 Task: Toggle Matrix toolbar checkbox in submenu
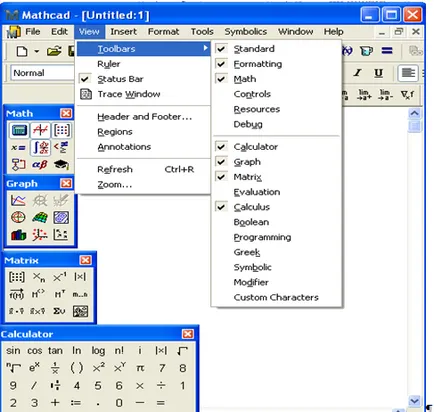[221, 177]
